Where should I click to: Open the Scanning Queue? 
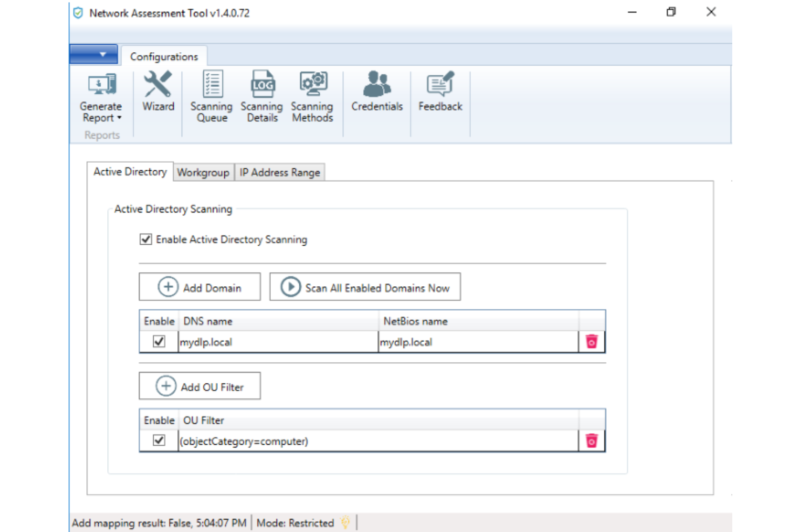(x=211, y=97)
